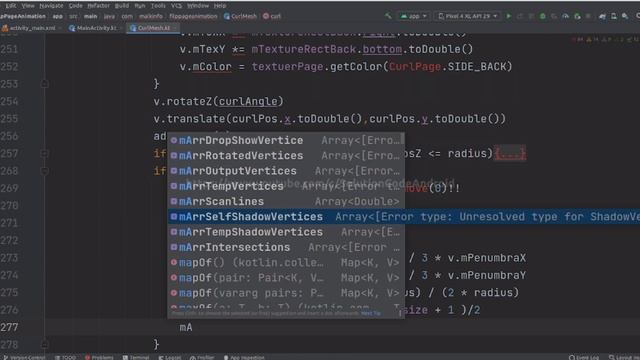This screenshot has width=640, height=360.
Task: Click the green Run play icon
Action: [509, 16]
